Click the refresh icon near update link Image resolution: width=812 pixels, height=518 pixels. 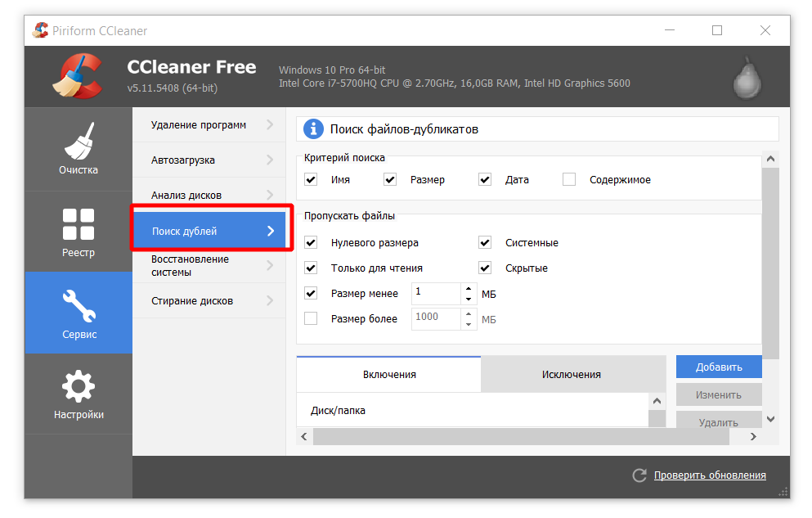tap(639, 475)
